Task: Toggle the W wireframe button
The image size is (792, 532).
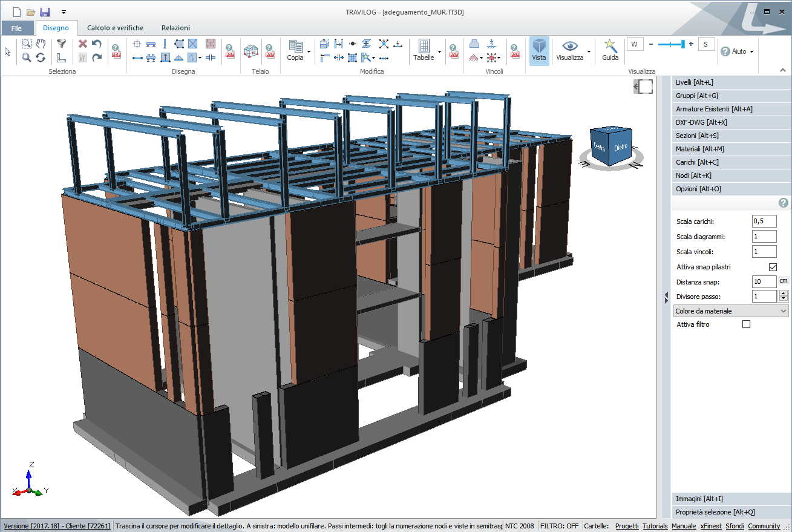Action: point(635,44)
